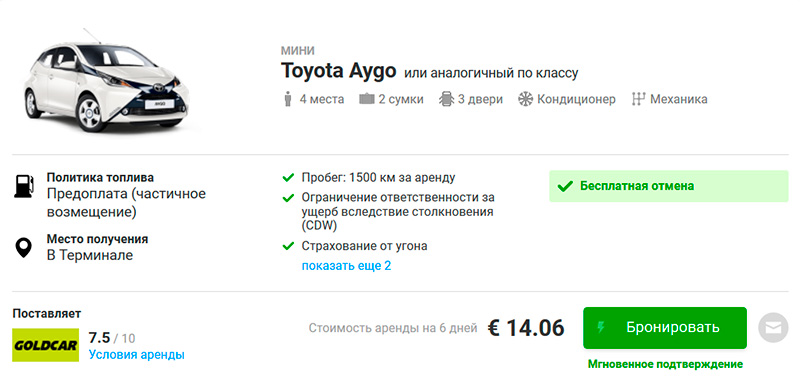The height and width of the screenshot is (377, 800).
Task: Open the Условия аренды link
Action: (x=137, y=355)
